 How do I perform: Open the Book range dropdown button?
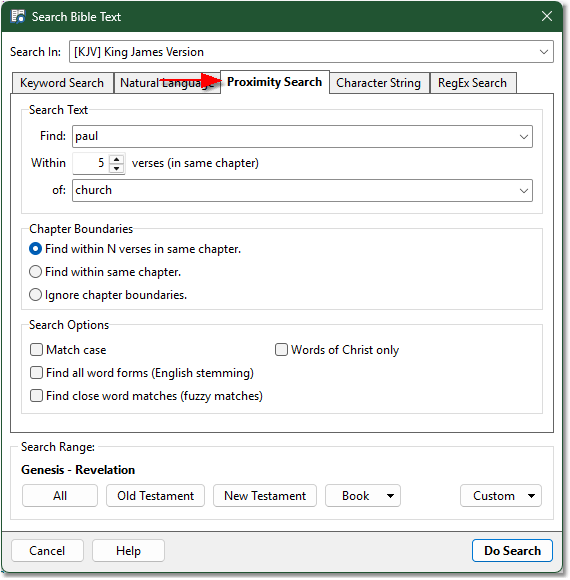point(363,496)
